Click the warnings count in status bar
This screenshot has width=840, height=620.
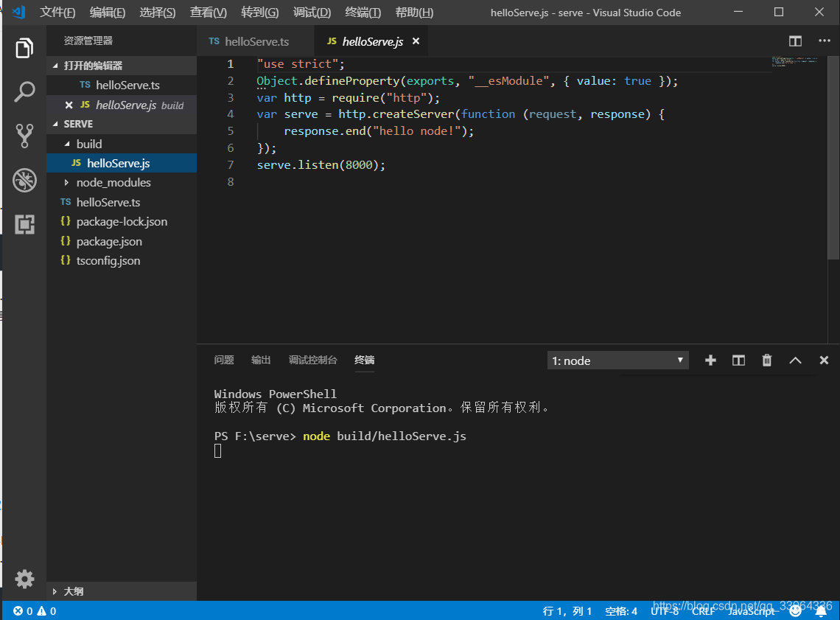(46, 611)
